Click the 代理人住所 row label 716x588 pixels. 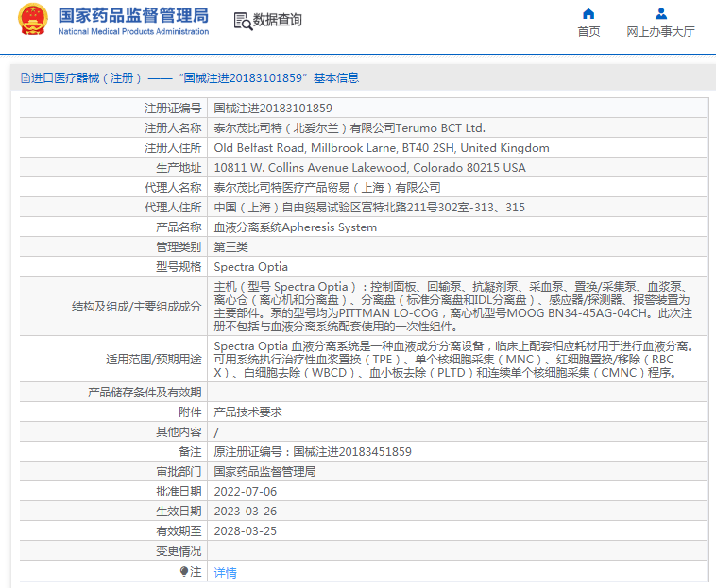pyautogui.click(x=173, y=208)
